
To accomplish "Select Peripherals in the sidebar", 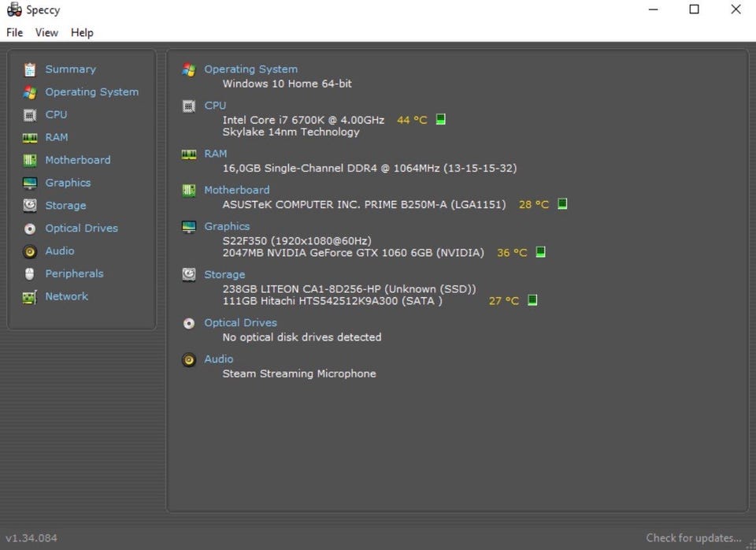I will 74,273.
